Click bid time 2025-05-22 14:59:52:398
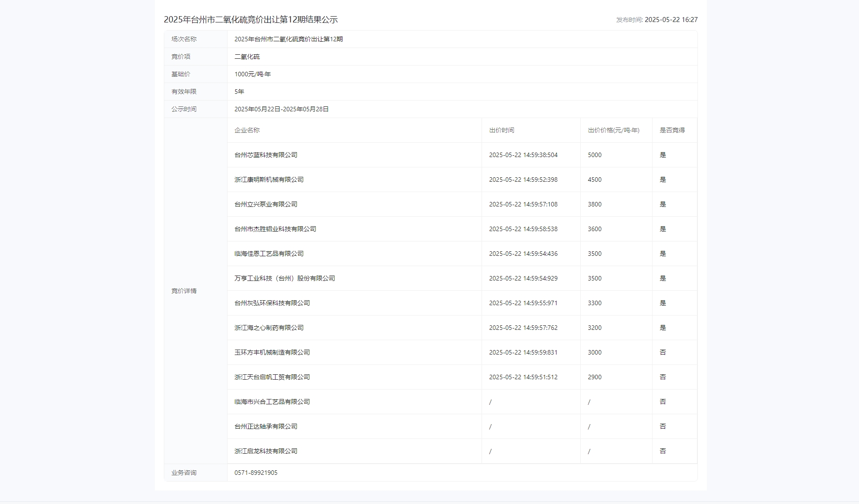859x504 pixels. pos(523,180)
